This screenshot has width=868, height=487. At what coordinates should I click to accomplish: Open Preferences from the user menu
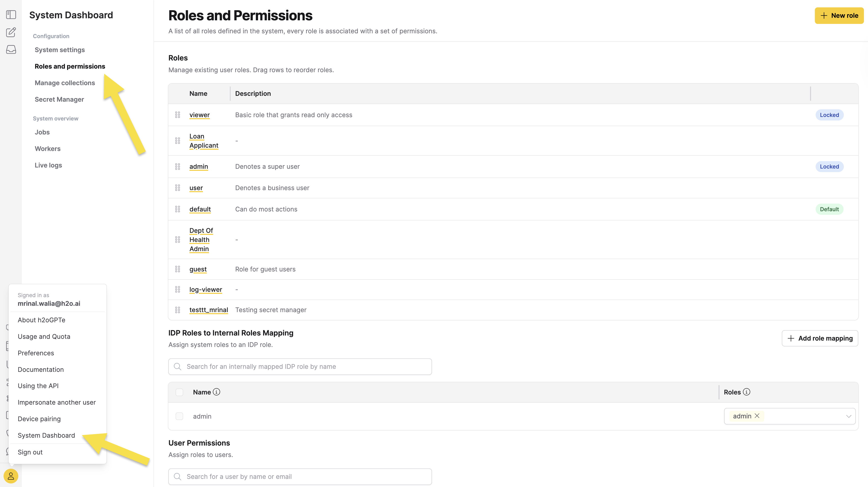(36, 353)
